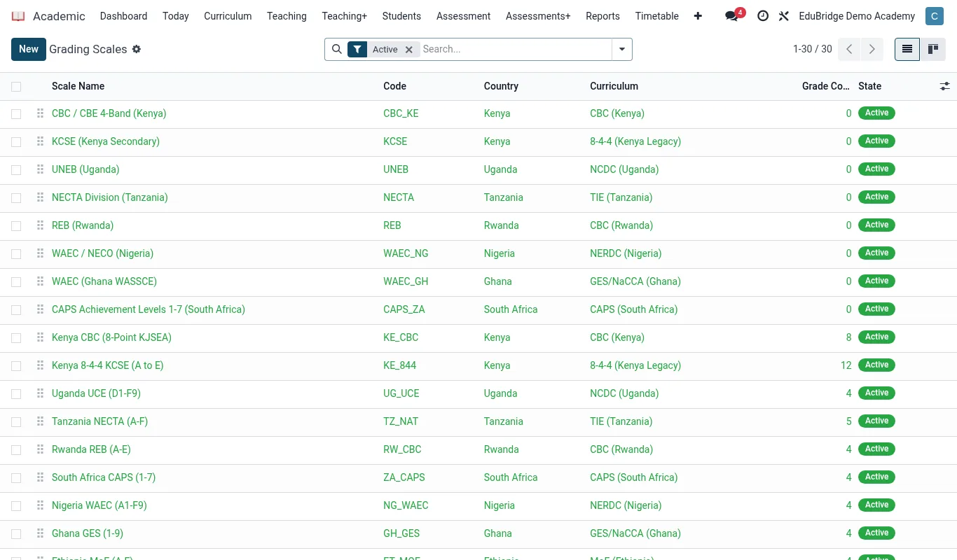Expand the search options dropdown arrow
The image size is (957, 560).
(621, 49)
